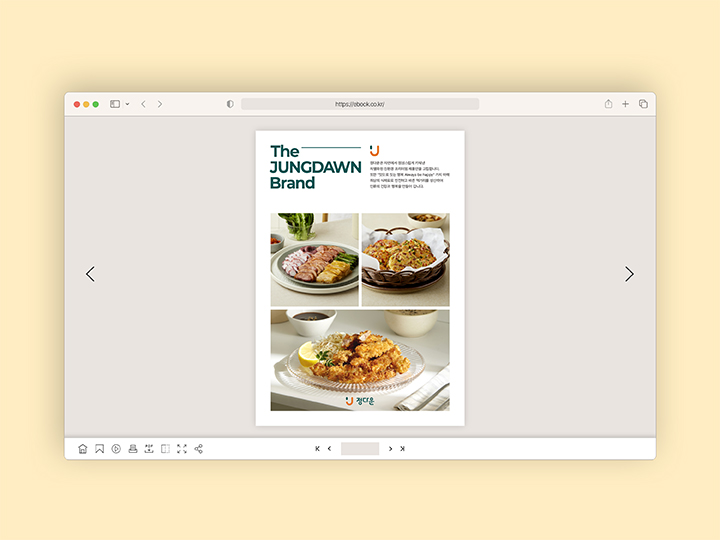Flip to next page with right arrow
The height and width of the screenshot is (540, 720).
click(629, 274)
